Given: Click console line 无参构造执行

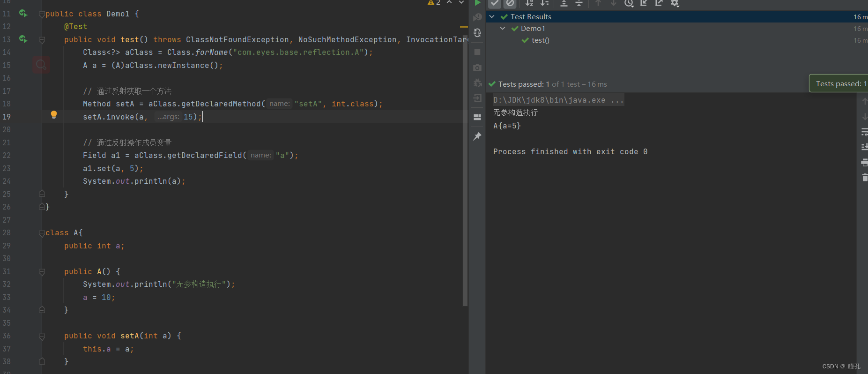Looking at the screenshot, I should click(x=515, y=113).
